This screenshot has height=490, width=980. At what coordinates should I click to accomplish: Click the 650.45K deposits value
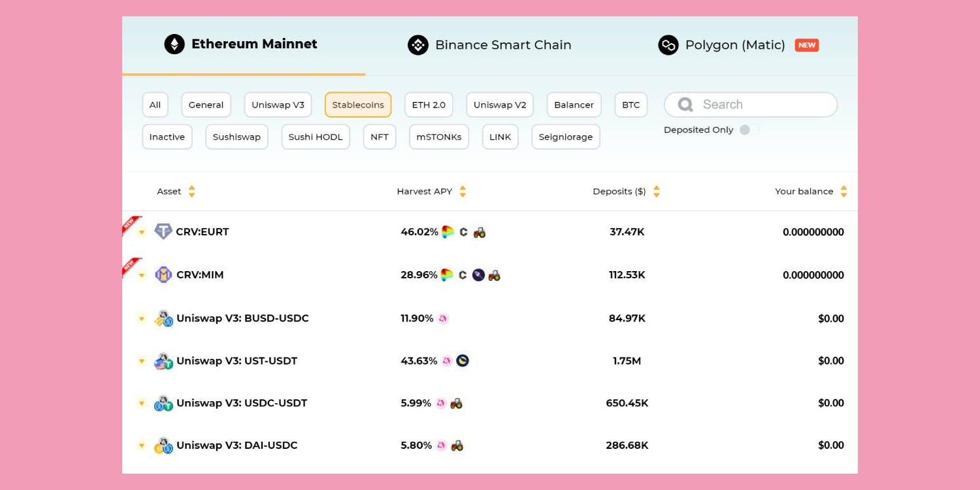click(627, 403)
